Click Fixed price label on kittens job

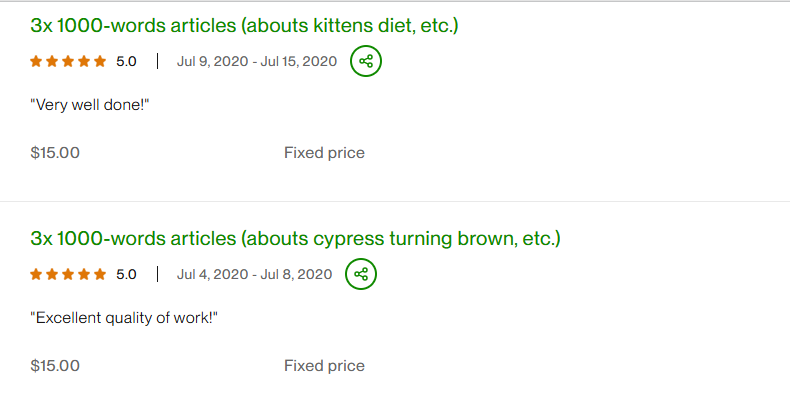click(324, 153)
